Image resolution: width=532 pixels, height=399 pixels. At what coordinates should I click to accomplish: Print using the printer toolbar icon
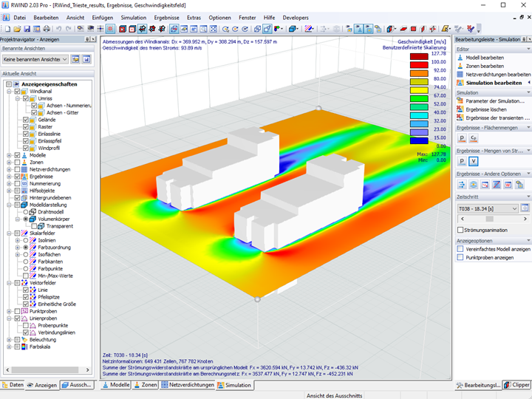pyautogui.click(x=47, y=29)
